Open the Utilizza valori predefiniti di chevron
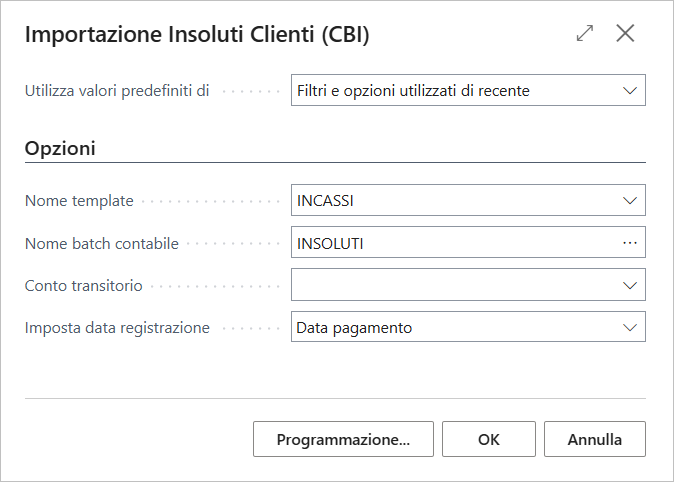The height and width of the screenshot is (482, 674). 630,91
